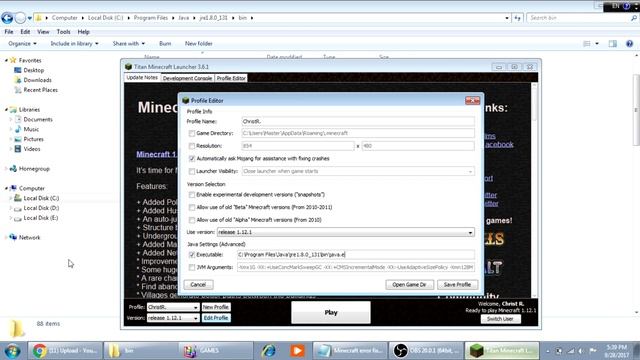Screen dimensions: 640x360
Task: Switch to OBS on the taskbar
Action: (426, 351)
